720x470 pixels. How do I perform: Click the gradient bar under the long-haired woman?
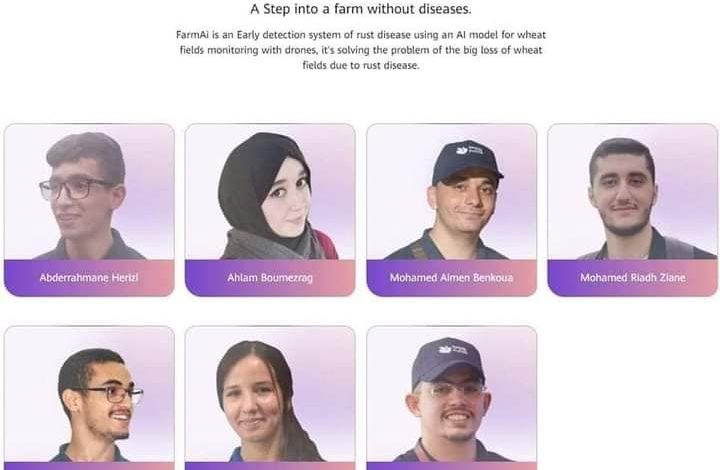(x=270, y=466)
